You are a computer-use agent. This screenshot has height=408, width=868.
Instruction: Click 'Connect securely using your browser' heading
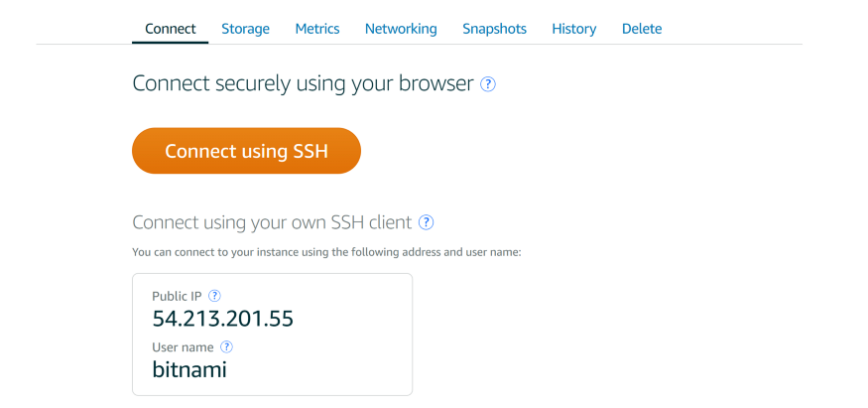pos(303,84)
